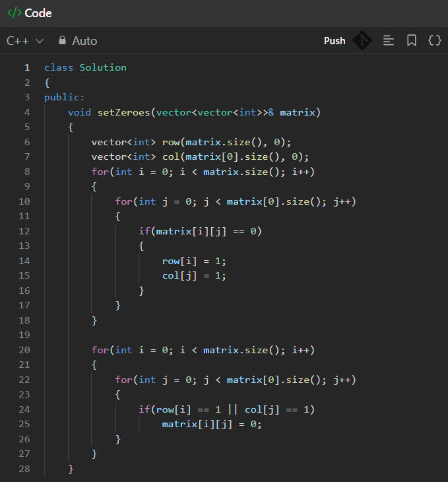The image size is (448, 482).
Task: Click 'public:' on line 3
Action: pyautogui.click(x=64, y=98)
